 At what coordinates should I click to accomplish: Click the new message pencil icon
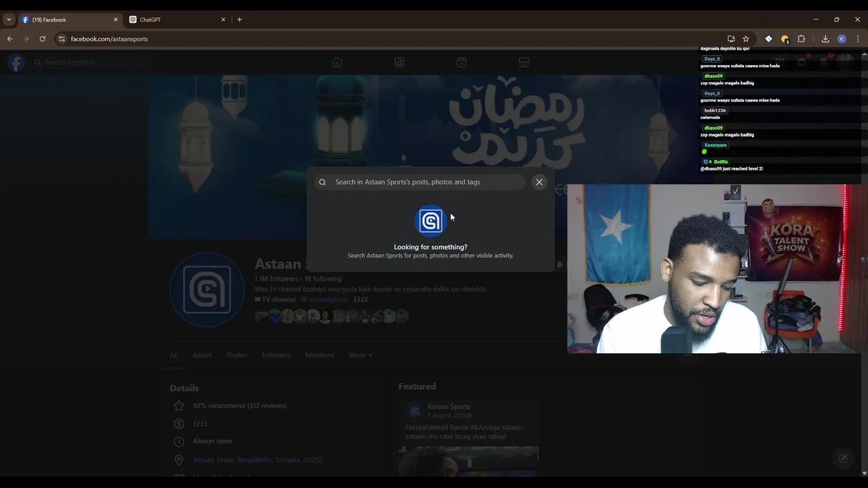[843, 459]
